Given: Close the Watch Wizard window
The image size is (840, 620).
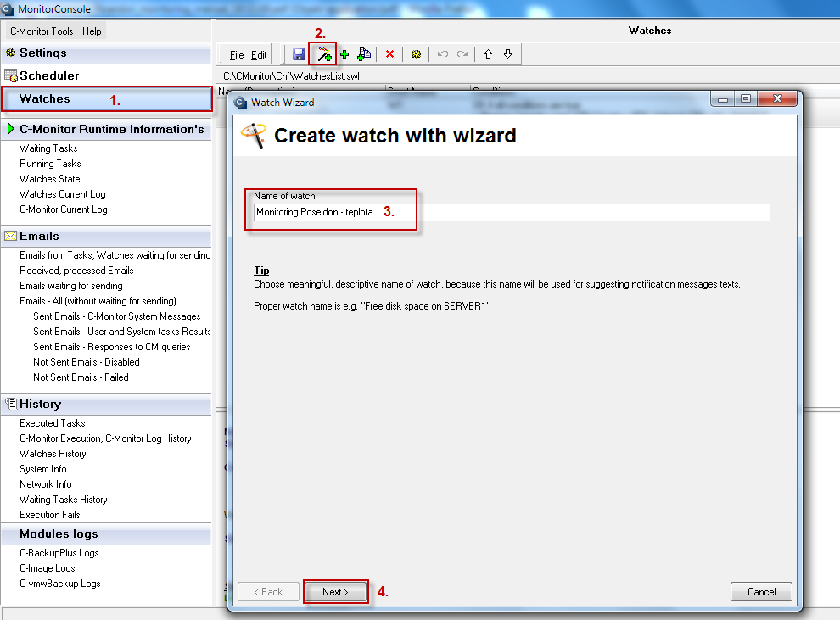Looking at the screenshot, I should coord(778,98).
